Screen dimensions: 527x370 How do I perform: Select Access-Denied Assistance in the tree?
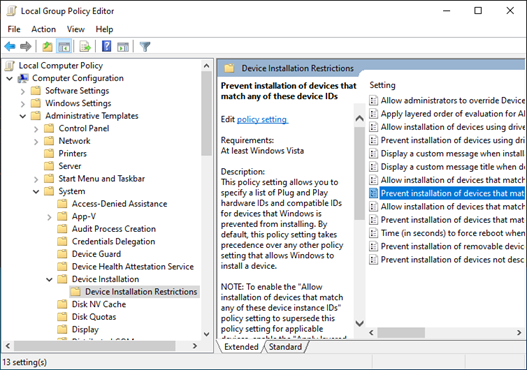119,204
